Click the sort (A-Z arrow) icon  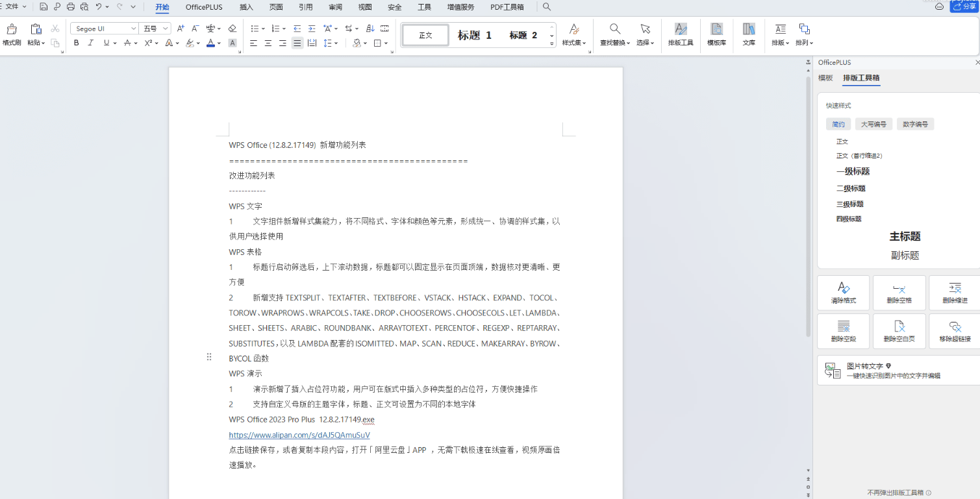370,29
